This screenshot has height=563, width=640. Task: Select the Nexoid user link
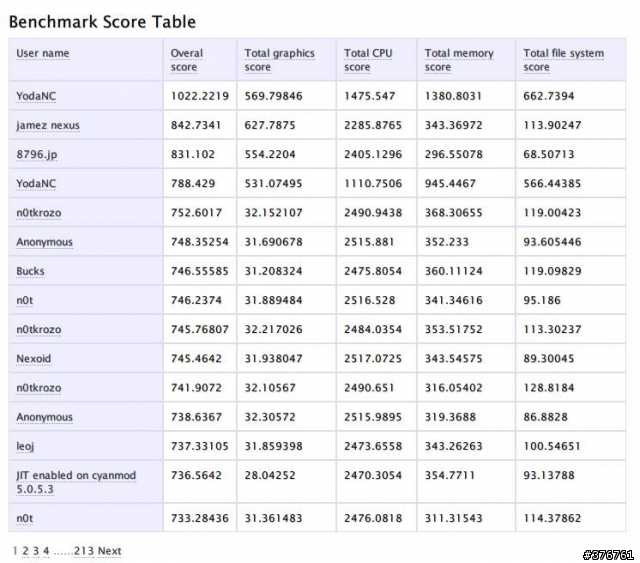tap(33, 358)
